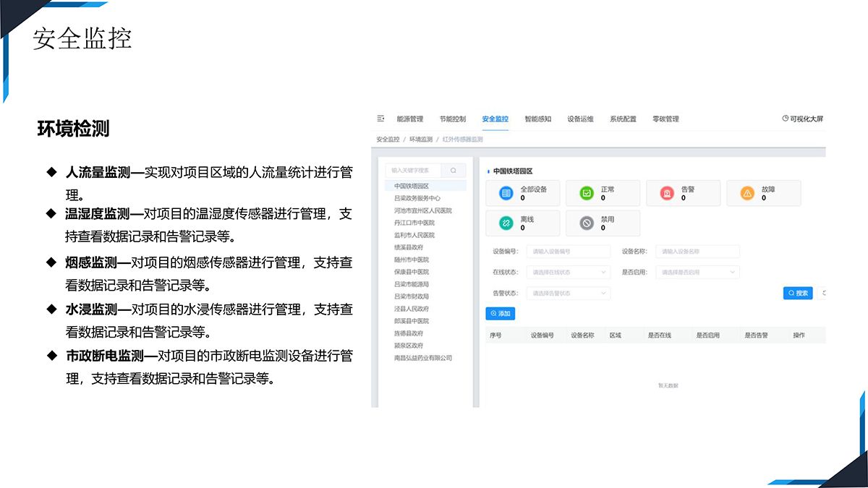Click 环境监测 in the breadcrumb

point(421,139)
